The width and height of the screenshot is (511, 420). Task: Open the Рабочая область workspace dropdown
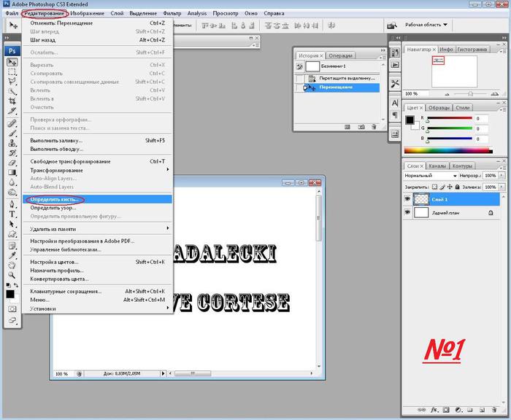coord(426,25)
